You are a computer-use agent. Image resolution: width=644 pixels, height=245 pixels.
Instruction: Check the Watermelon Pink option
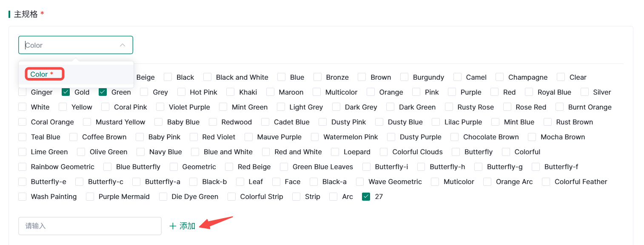[315, 137]
